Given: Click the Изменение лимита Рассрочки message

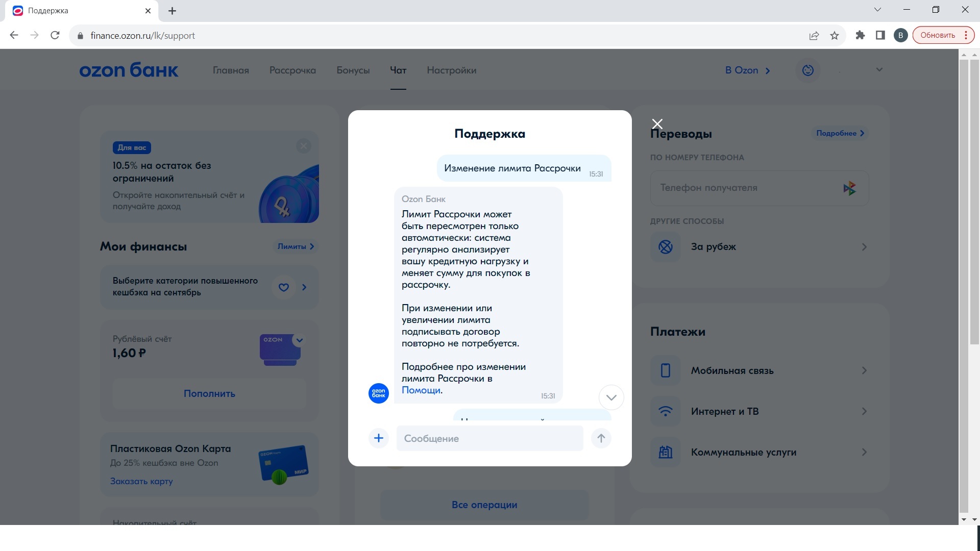Looking at the screenshot, I should tap(524, 168).
